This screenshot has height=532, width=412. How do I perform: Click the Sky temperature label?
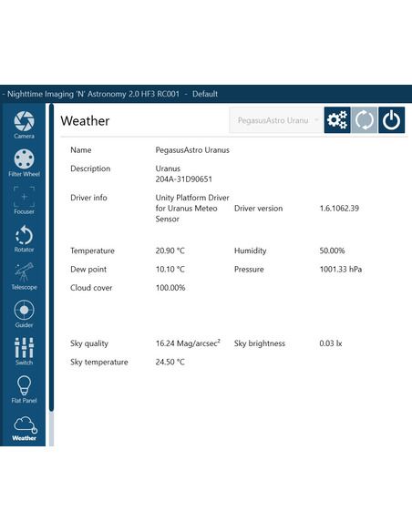pos(99,363)
